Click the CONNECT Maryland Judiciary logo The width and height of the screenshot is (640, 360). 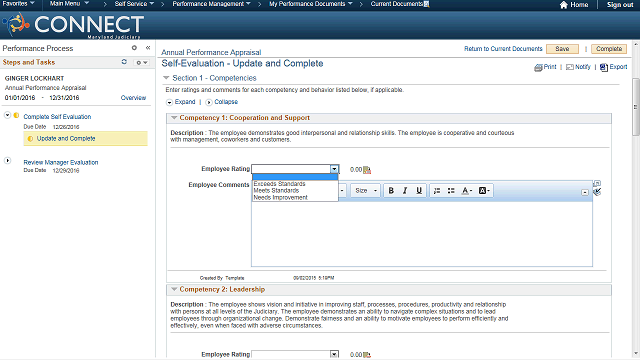(x=74, y=25)
